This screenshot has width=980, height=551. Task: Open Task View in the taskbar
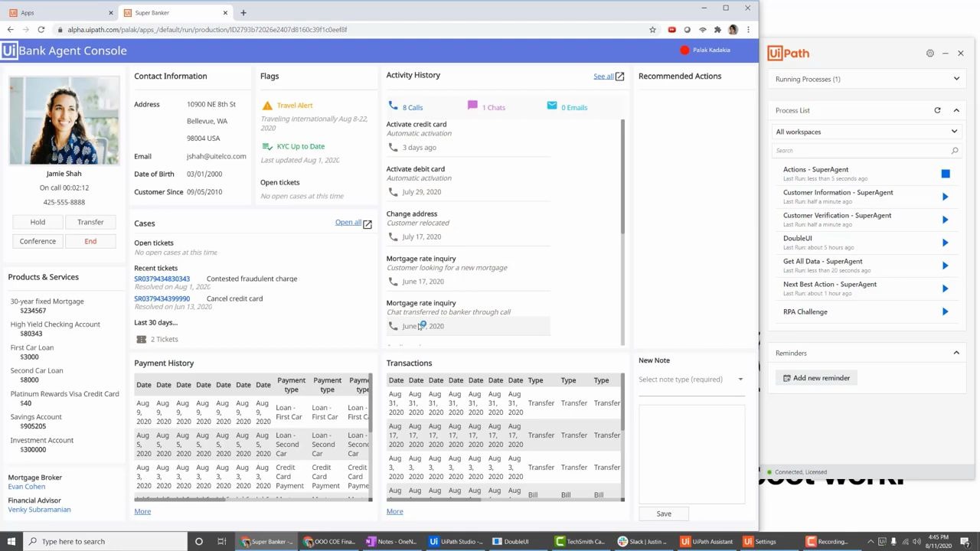coord(221,541)
